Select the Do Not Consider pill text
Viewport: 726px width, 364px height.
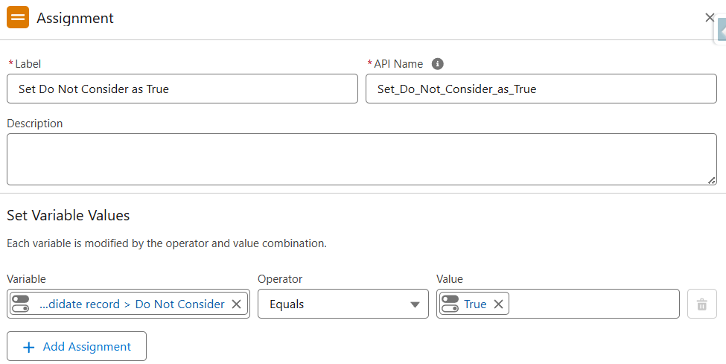pos(132,304)
